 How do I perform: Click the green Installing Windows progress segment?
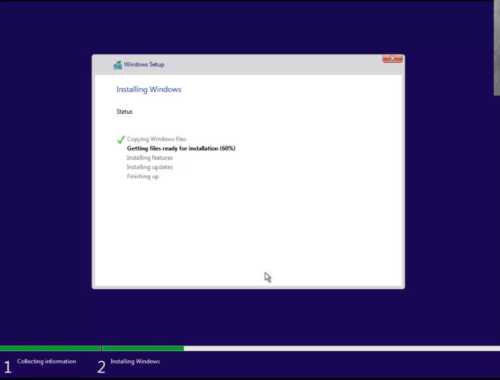(x=143, y=348)
